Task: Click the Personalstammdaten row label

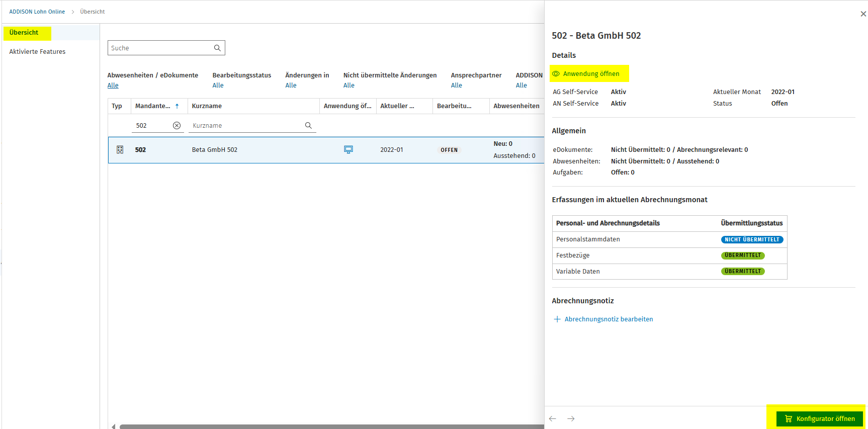Action: tap(588, 239)
